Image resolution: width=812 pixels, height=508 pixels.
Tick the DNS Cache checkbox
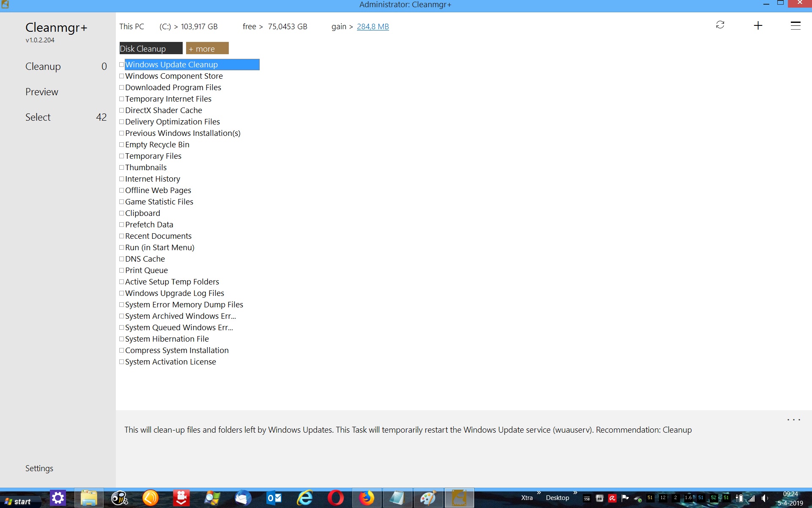122,259
